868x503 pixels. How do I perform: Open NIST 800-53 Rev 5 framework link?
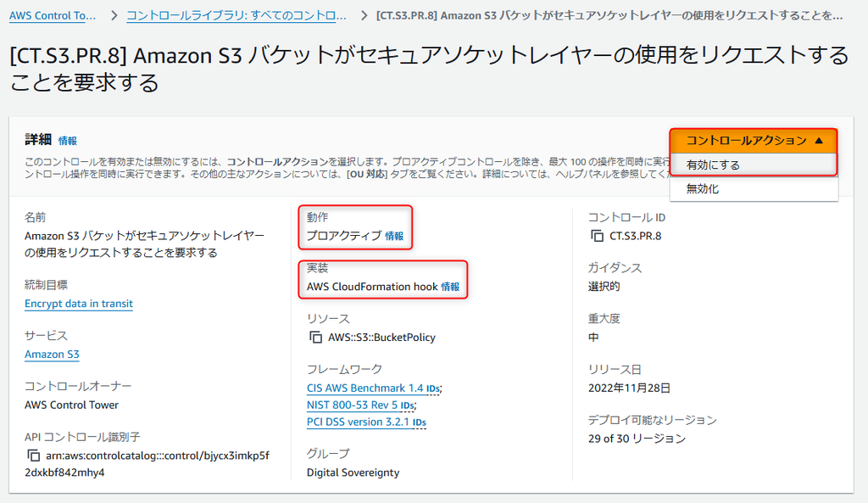[352, 405]
